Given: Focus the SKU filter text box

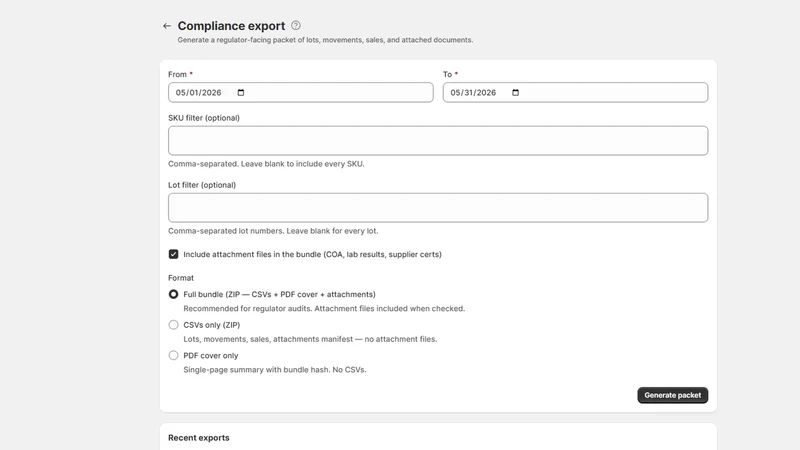Looking at the screenshot, I should coord(438,140).
